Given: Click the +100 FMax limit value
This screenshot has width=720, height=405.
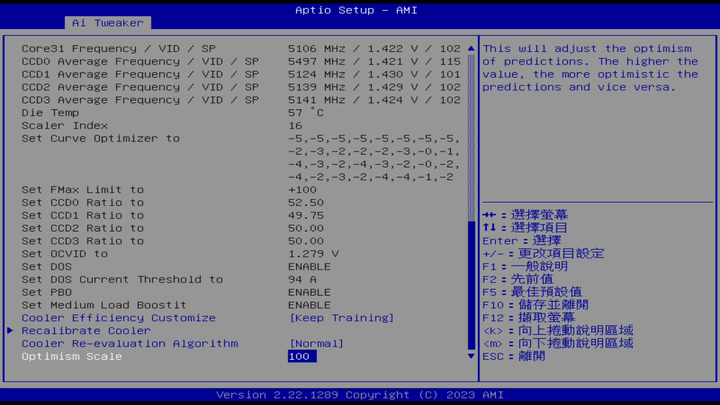Looking at the screenshot, I should [302, 190].
